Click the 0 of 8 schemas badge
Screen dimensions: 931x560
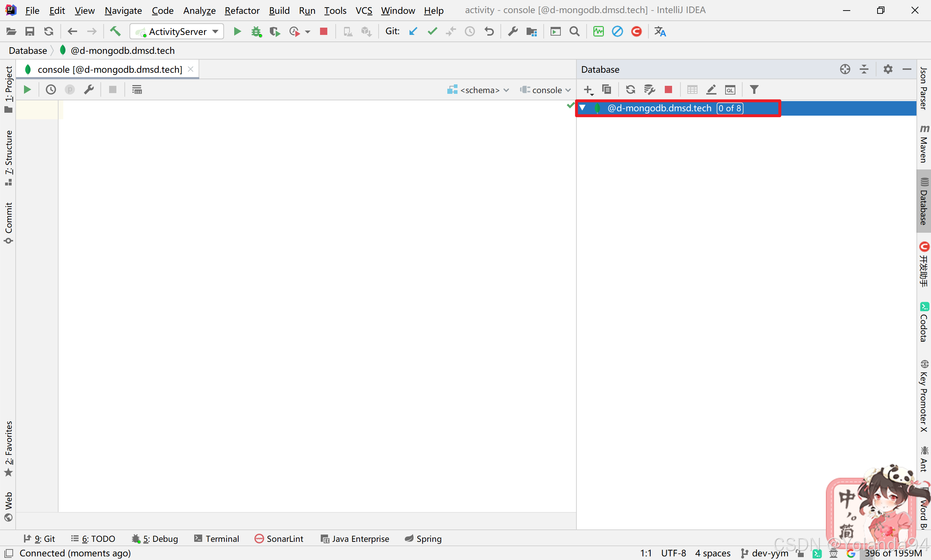pyautogui.click(x=730, y=109)
